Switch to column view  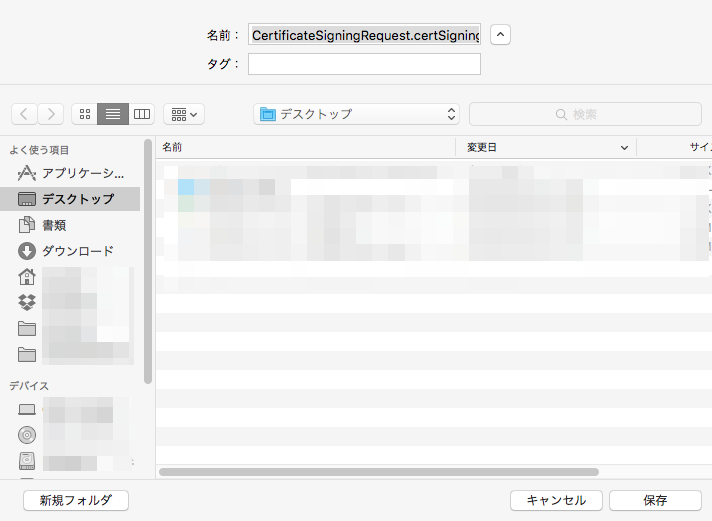pos(142,114)
